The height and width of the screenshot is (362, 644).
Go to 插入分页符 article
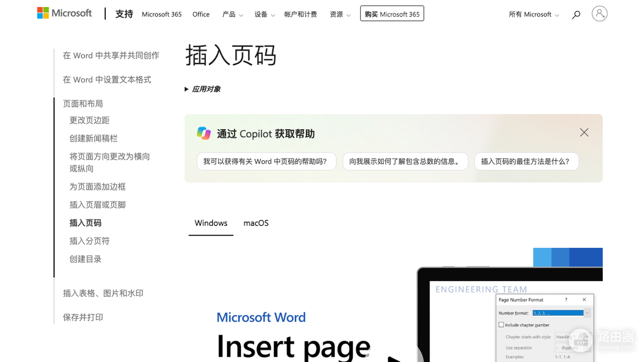click(89, 241)
